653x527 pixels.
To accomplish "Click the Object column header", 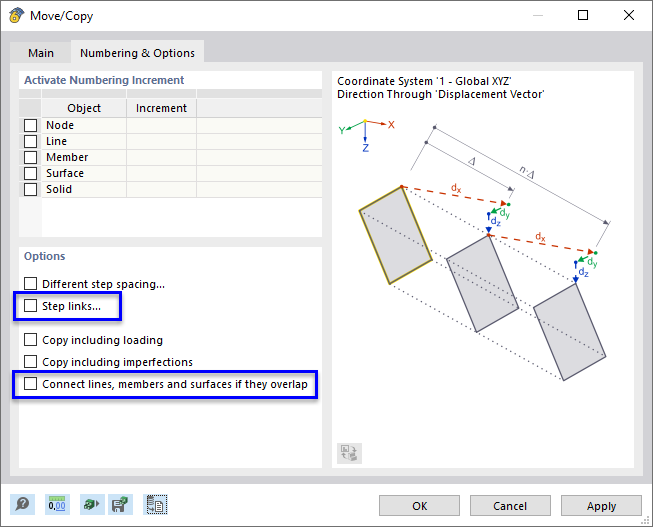I will click(x=84, y=108).
